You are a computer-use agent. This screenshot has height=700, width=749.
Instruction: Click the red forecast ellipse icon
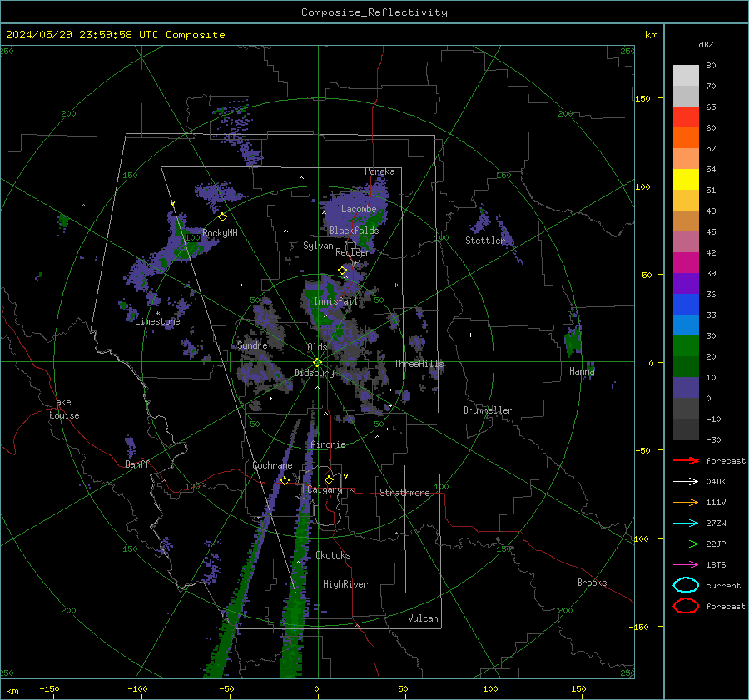[x=686, y=606]
